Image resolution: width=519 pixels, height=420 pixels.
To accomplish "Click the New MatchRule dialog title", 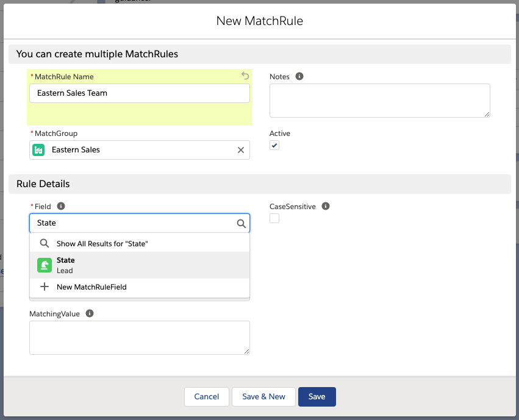I will [260, 21].
